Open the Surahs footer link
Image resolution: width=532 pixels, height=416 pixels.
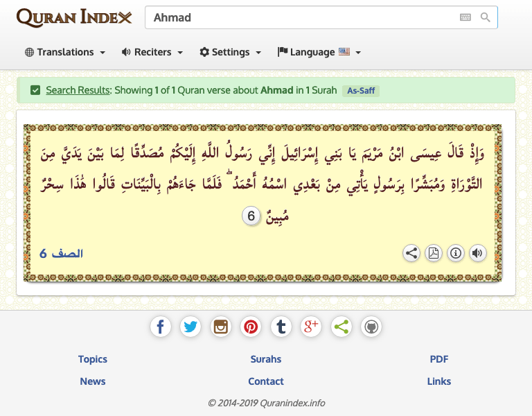pyautogui.click(x=266, y=359)
